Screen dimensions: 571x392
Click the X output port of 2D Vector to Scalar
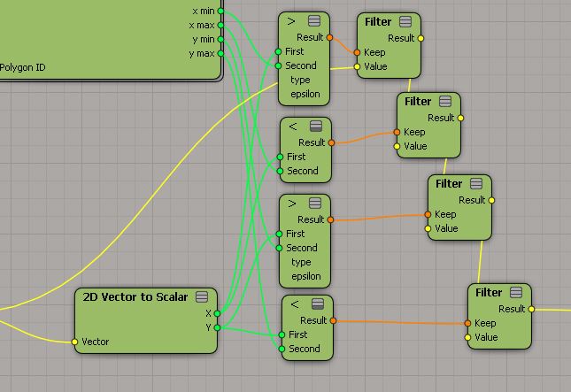coord(217,313)
